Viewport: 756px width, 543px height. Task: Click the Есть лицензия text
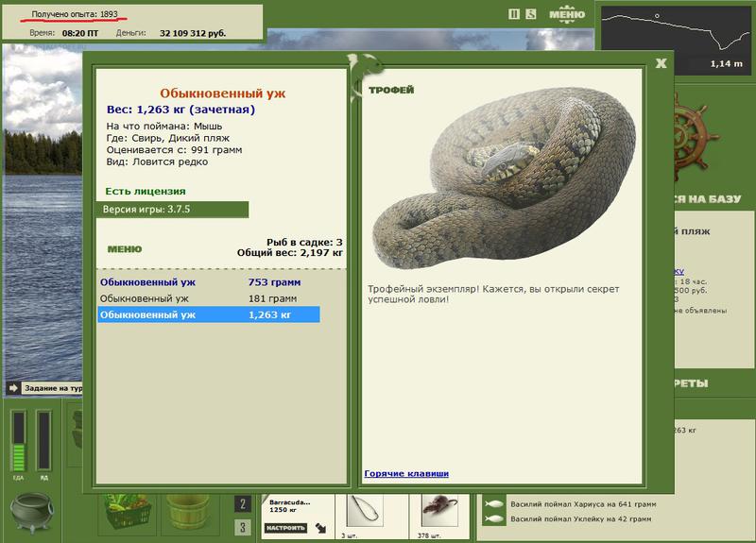click(x=146, y=192)
